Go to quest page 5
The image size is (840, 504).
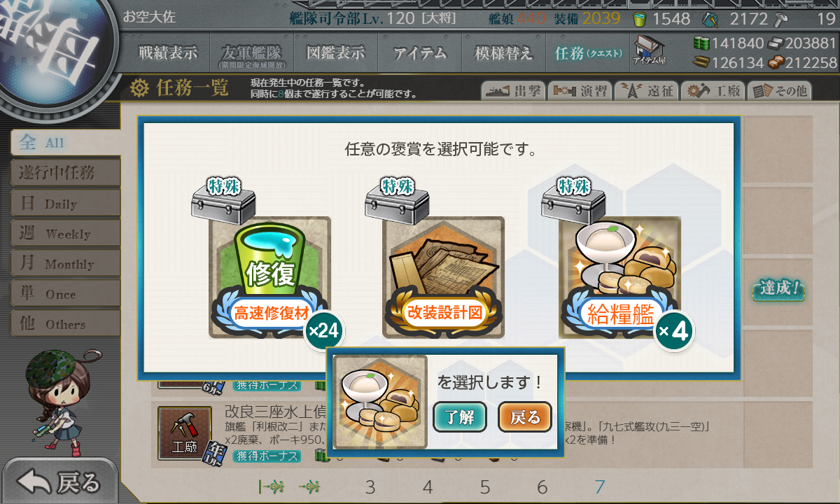click(x=485, y=487)
